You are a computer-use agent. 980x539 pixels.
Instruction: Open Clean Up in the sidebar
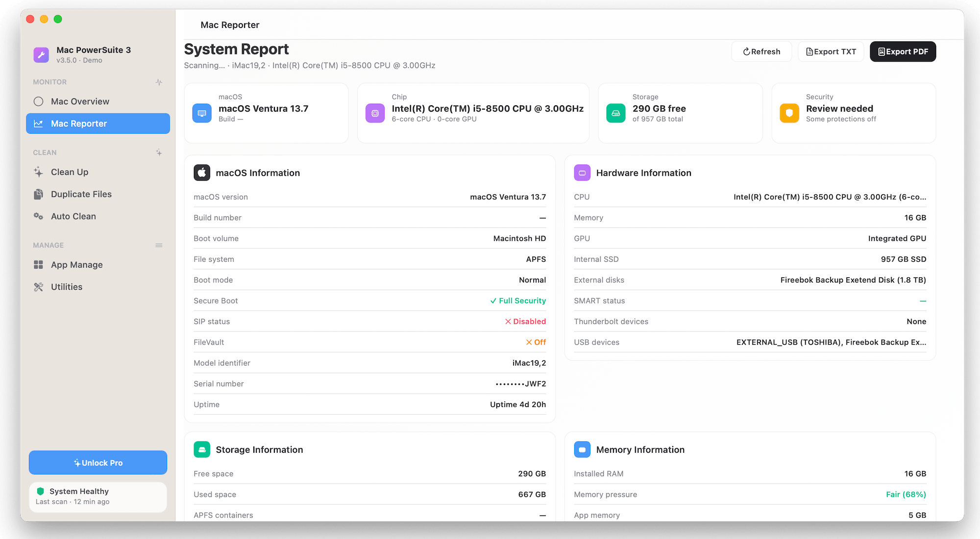98,172
